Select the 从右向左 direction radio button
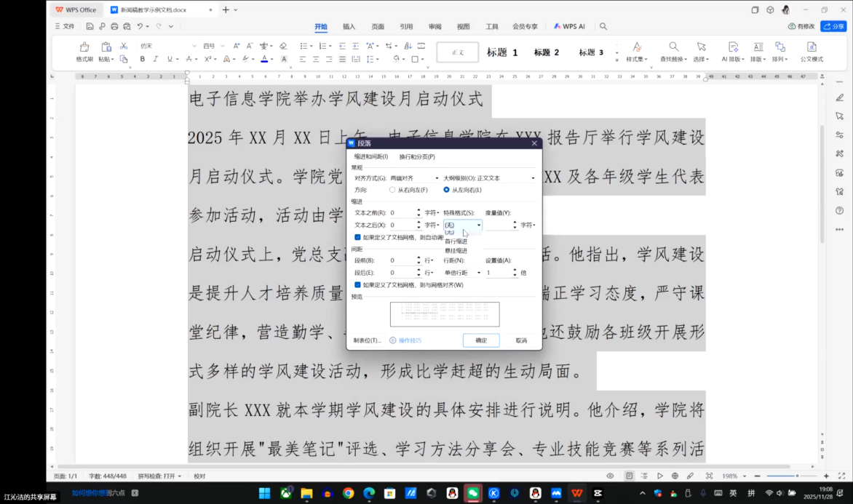Screen dimensions: 853x504 (x=392, y=190)
